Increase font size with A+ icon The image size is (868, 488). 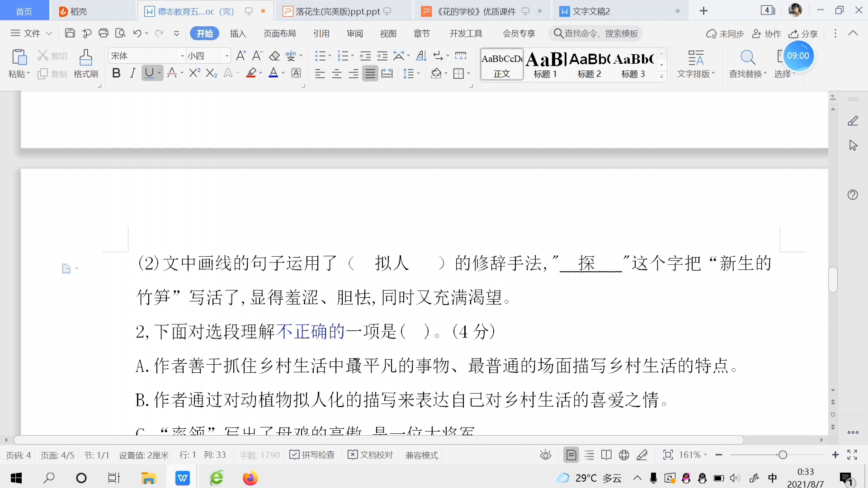click(x=241, y=56)
